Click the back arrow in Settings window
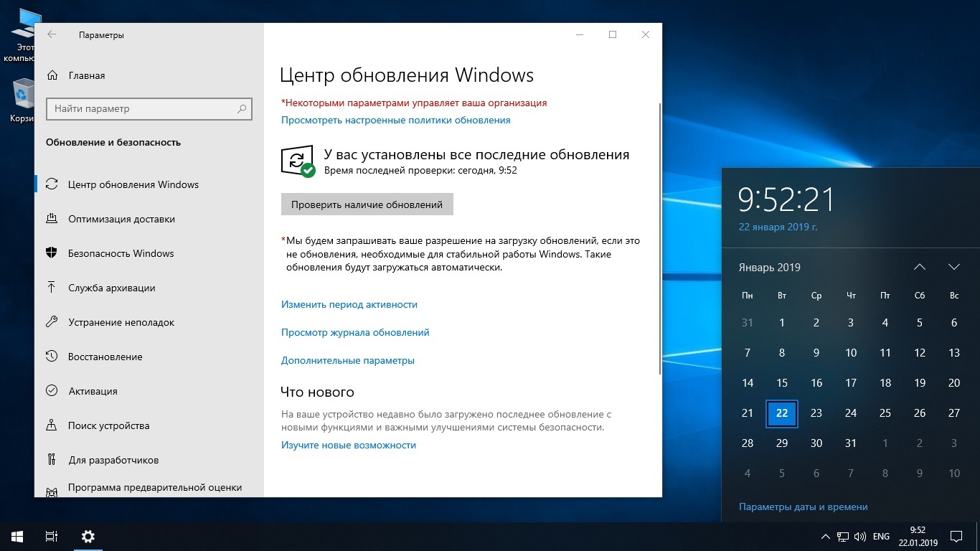 point(52,34)
